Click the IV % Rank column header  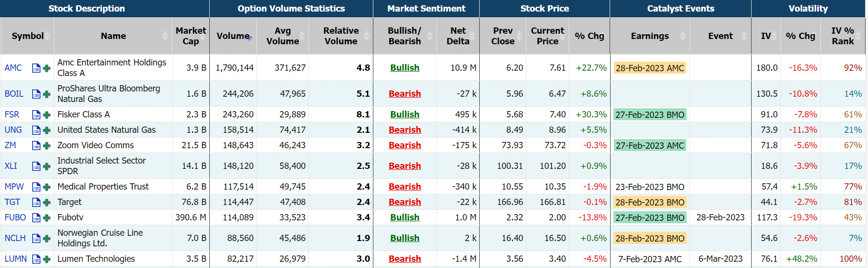click(842, 36)
